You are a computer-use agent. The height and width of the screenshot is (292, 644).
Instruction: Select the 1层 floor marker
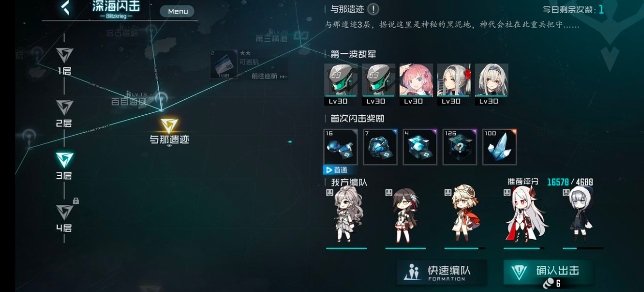[x=64, y=61]
